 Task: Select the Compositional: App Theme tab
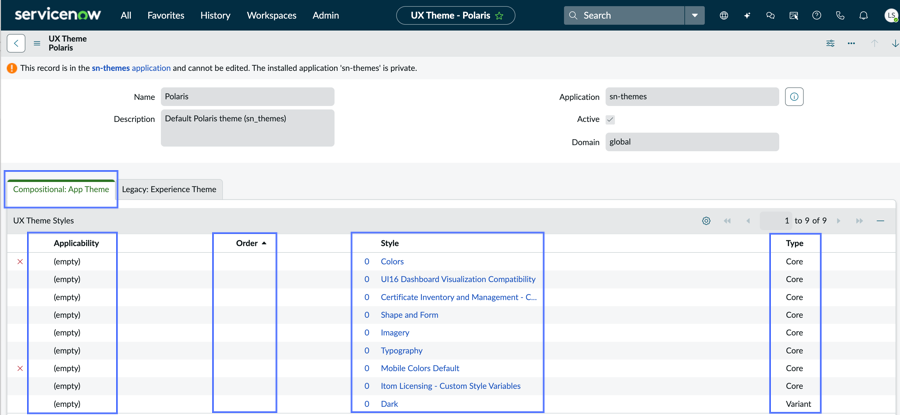tap(61, 189)
